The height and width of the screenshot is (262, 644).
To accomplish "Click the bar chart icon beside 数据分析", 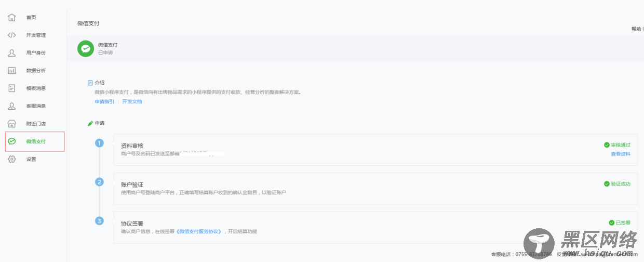I will tap(11, 70).
